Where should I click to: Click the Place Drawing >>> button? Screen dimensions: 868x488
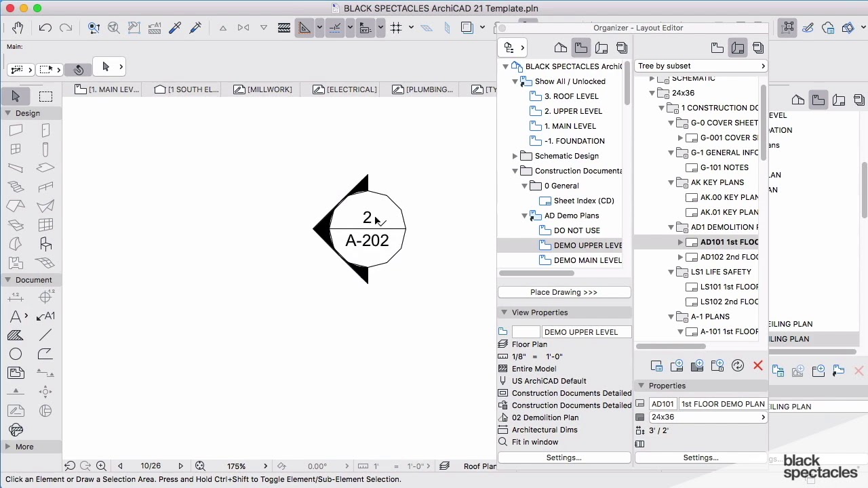click(564, 292)
